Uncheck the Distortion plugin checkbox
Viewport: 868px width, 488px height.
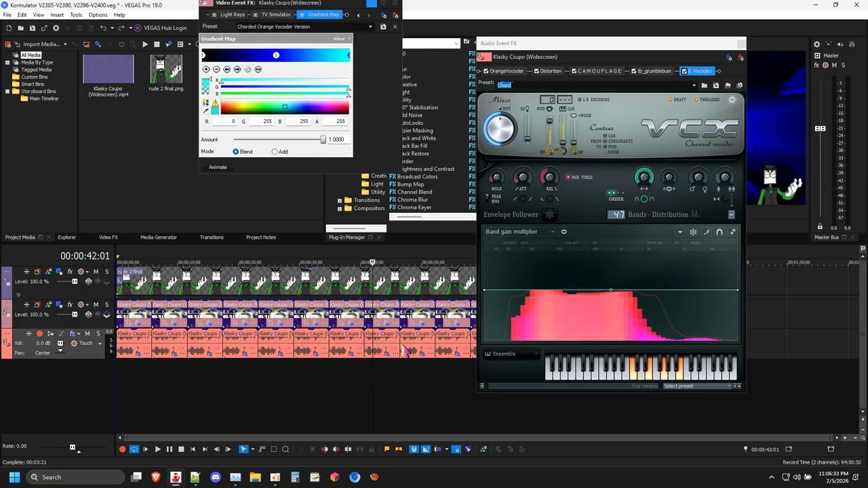536,71
